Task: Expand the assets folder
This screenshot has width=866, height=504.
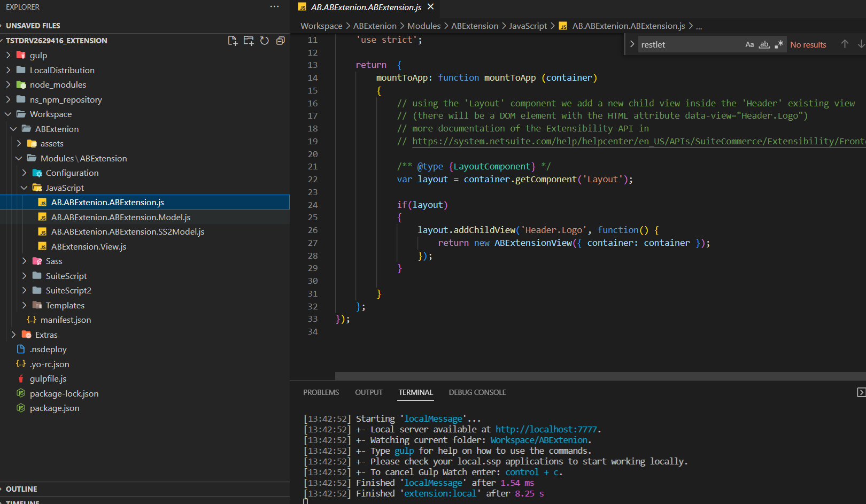Action: coord(19,143)
